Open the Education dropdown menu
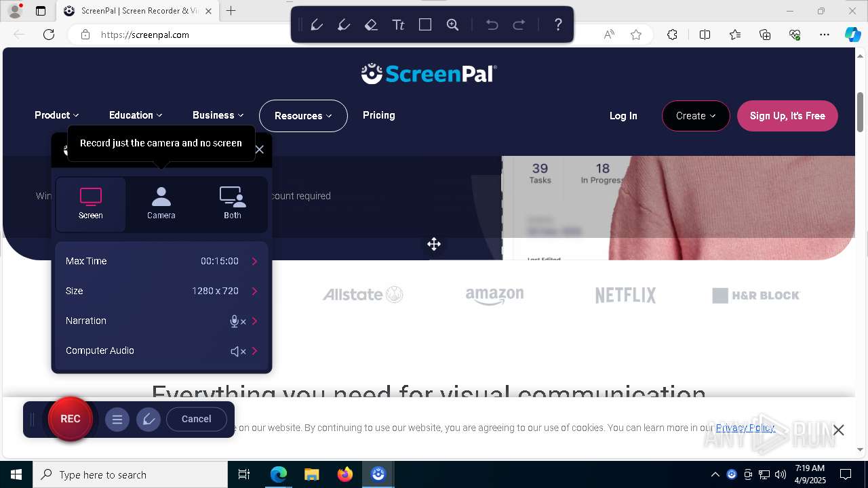The image size is (868, 488). click(x=136, y=115)
